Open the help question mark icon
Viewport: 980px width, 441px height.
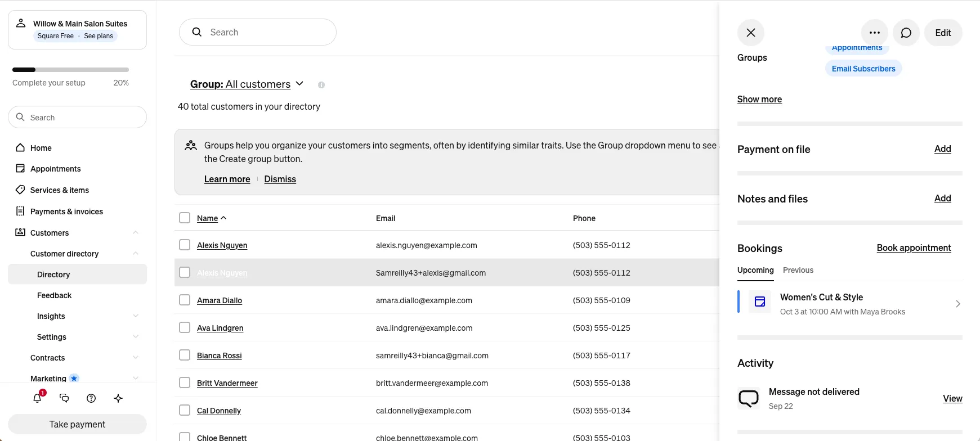[91, 398]
